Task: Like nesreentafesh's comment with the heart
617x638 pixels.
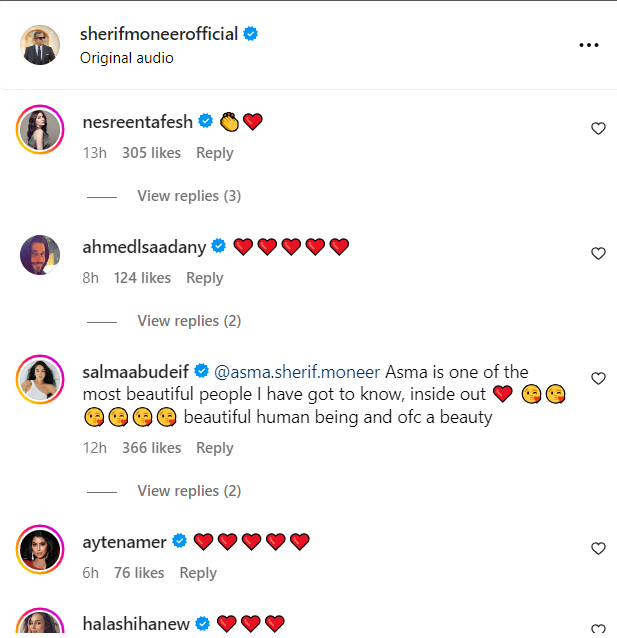Action: point(598,129)
